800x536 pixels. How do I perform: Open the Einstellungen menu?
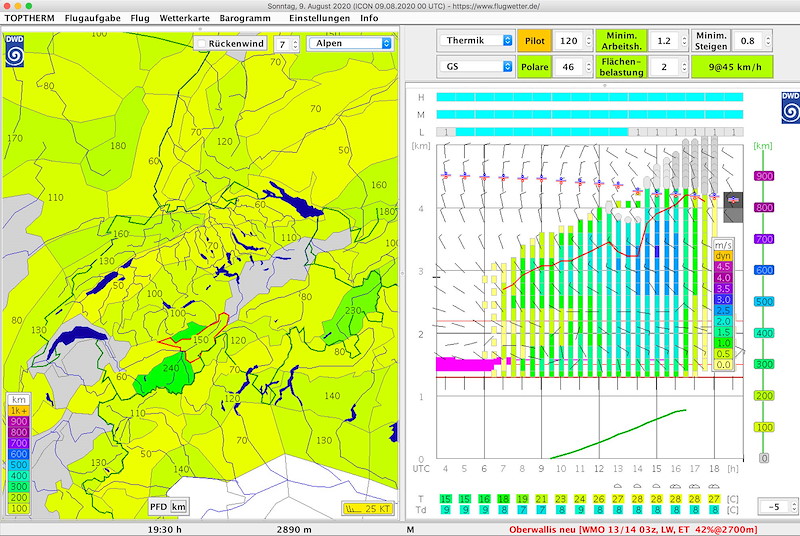click(x=319, y=18)
